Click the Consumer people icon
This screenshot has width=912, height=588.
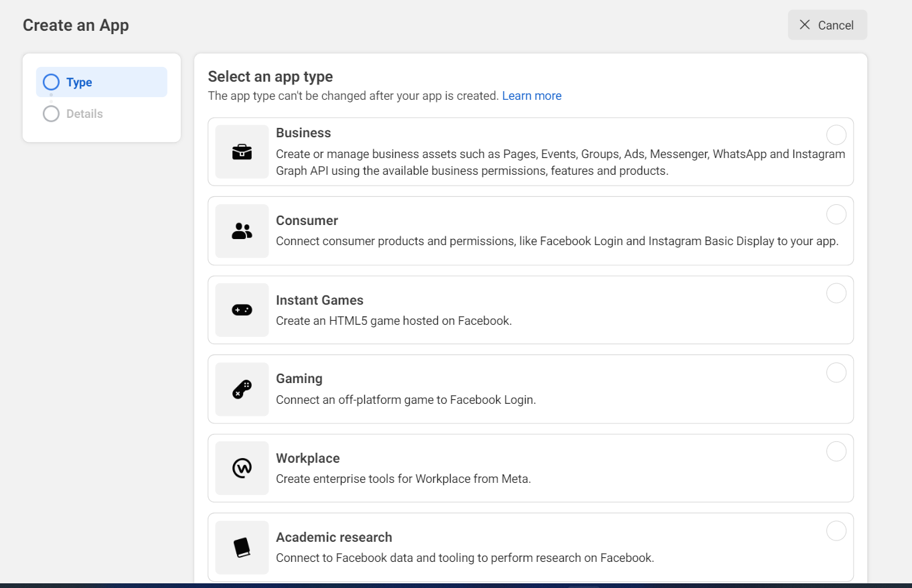pos(242,231)
